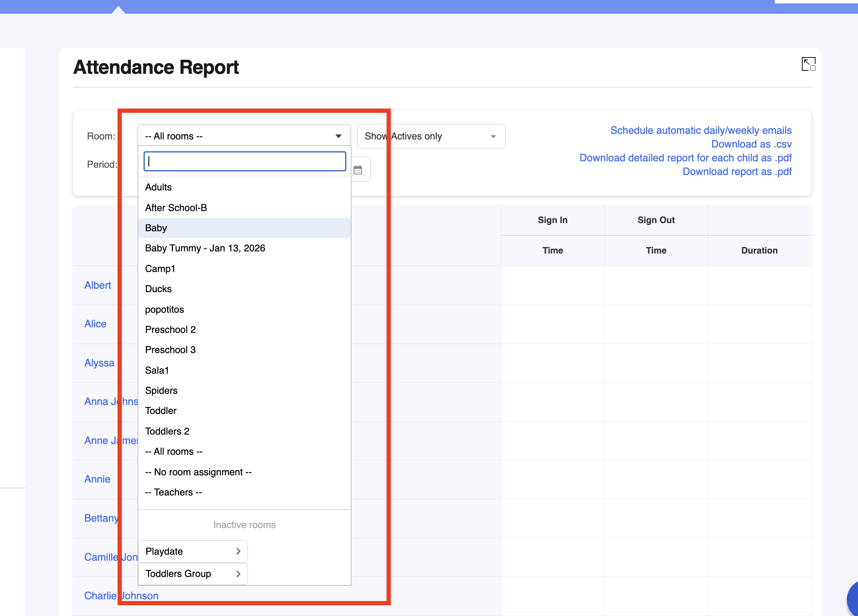858x616 pixels.
Task: Select the Ducks room option
Action: (158, 289)
